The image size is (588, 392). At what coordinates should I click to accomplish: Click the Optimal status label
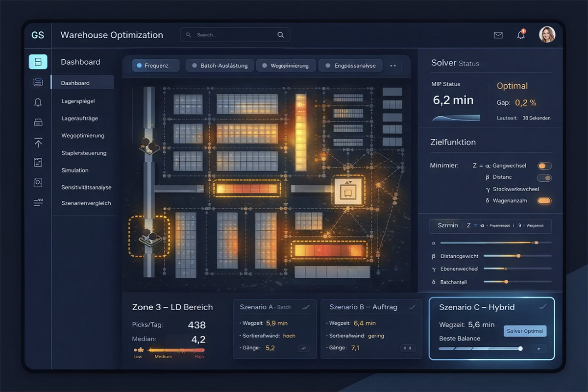pyautogui.click(x=512, y=86)
